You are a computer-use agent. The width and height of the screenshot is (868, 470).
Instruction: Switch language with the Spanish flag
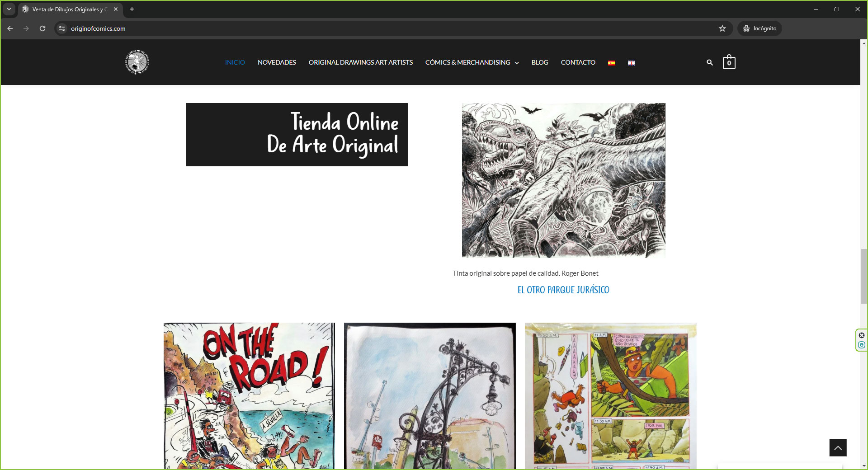611,63
